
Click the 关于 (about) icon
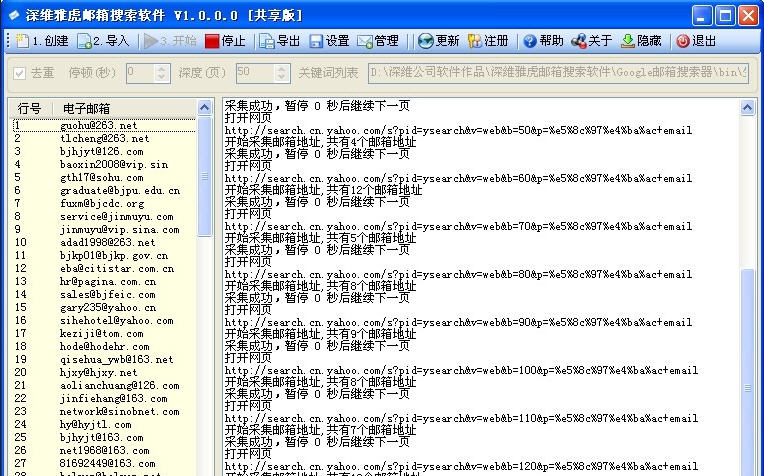click(x=579, y=41)
